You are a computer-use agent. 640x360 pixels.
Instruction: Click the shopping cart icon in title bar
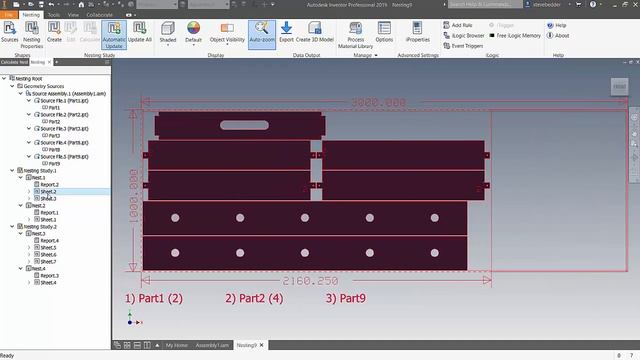point(578,4)
